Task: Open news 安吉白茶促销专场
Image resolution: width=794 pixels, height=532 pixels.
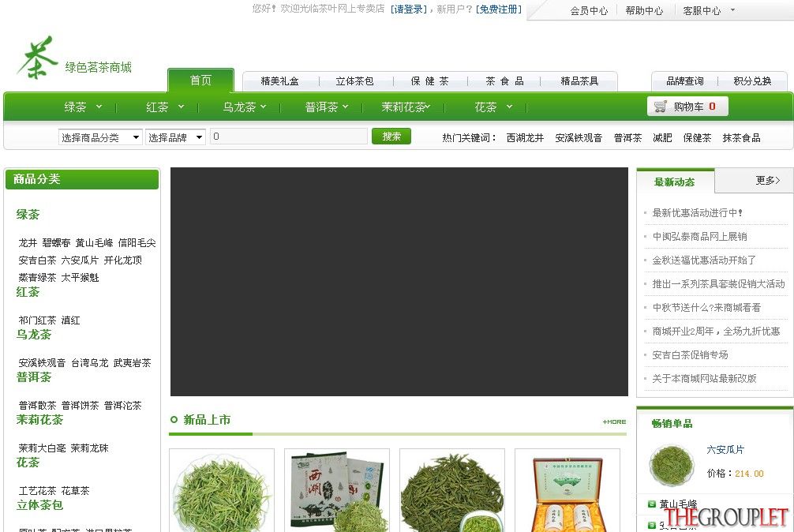Action: (x=690, y=355)
